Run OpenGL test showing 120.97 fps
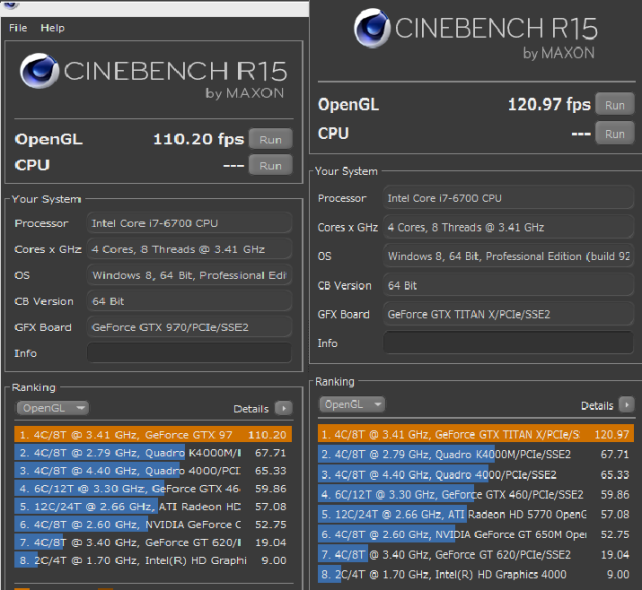 tap(614, 104)
